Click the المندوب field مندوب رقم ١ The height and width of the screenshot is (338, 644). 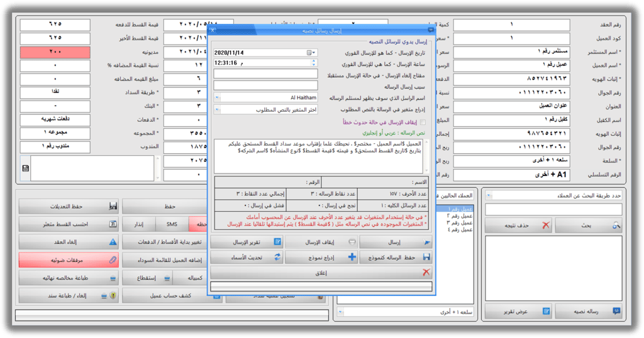(x=55, y=146)
